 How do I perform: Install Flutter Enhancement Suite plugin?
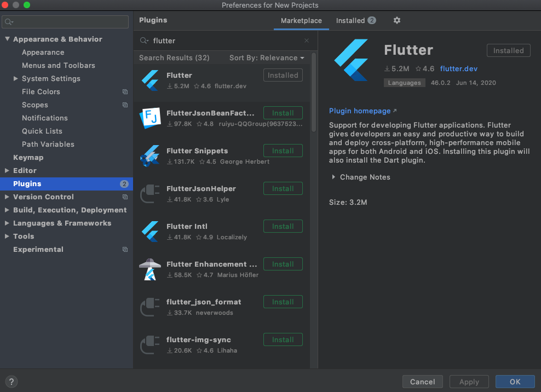tap(283, 264)
